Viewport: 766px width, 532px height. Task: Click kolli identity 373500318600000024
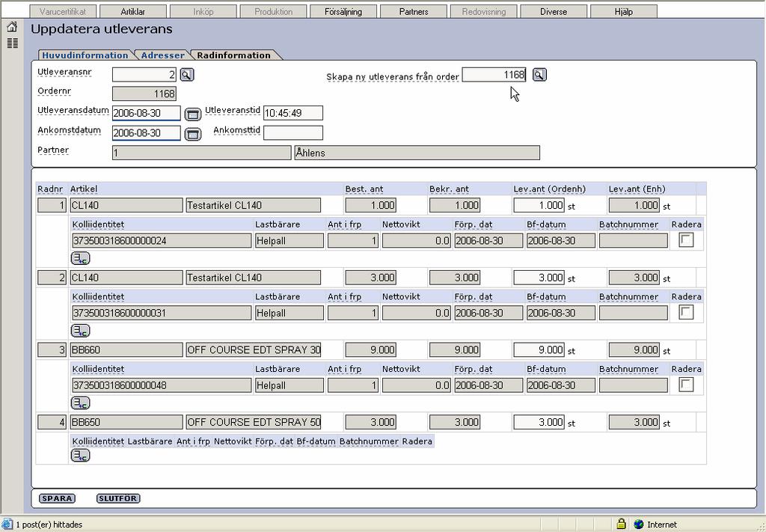tap(162, 241)
